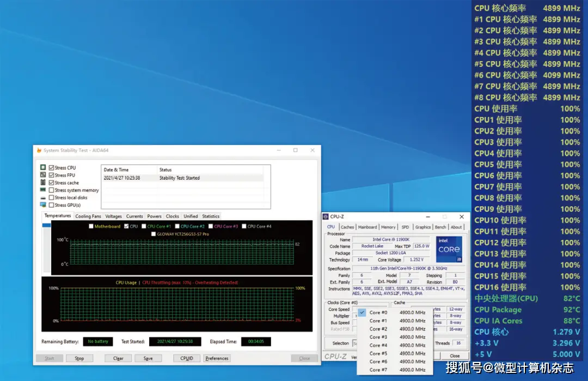Click the cache chip icon beside Stress cache
Image resolution: width=588 pixels, height=381 pixels.
pyautogui.click(x=43, y=183)
